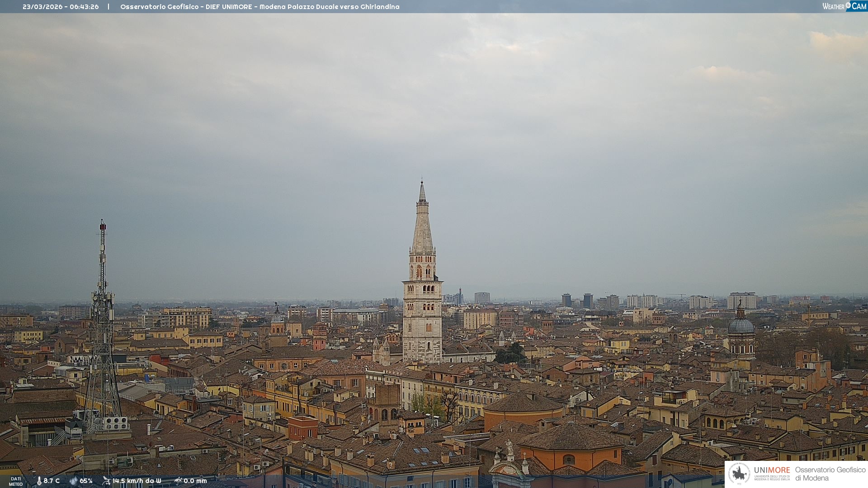Click the rain umbrella precipitation icon

[178, 481]
